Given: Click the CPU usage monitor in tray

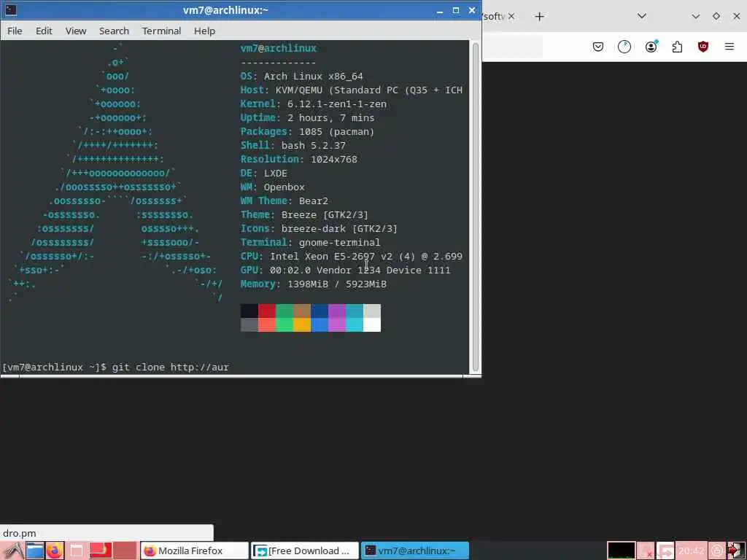Looking at the screenshot, I should tap(621, 551).
